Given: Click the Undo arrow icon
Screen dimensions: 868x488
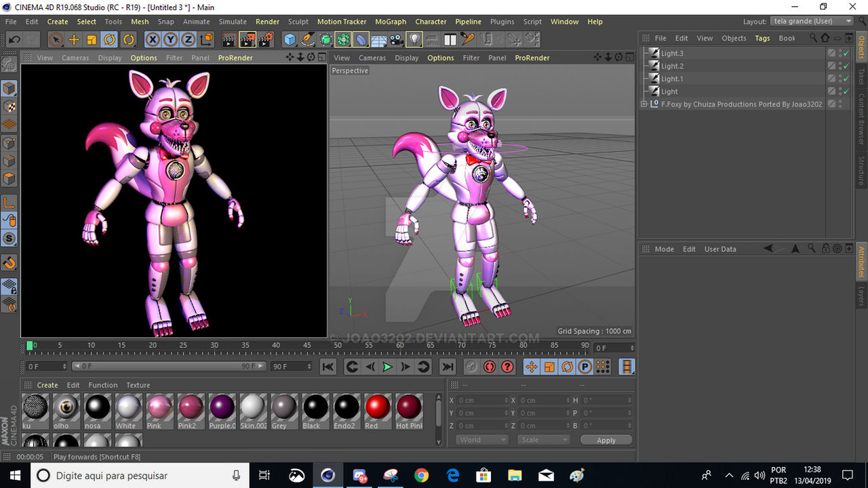Looking at the screenshot, I should coord(14,39).
